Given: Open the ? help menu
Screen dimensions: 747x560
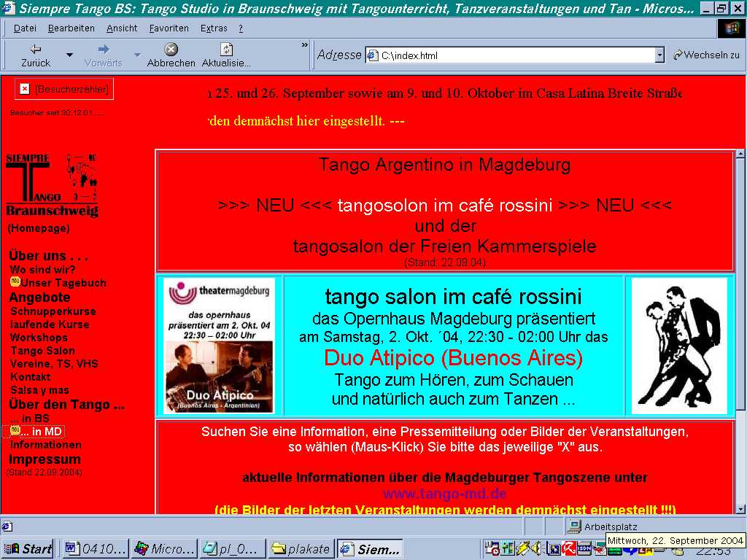Looking at the screenshot, I should (x=241, y=28).
